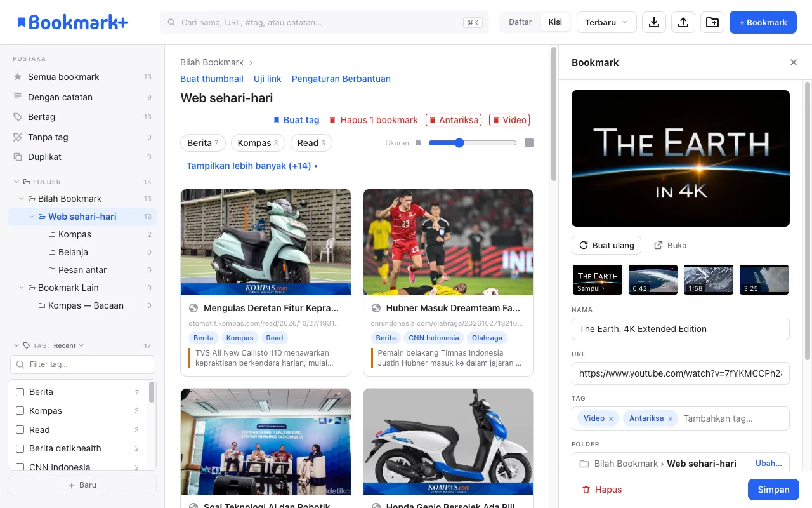Click the Buat thumbnail link
Viewport: 812px width, 508px height.
(212, 79)
